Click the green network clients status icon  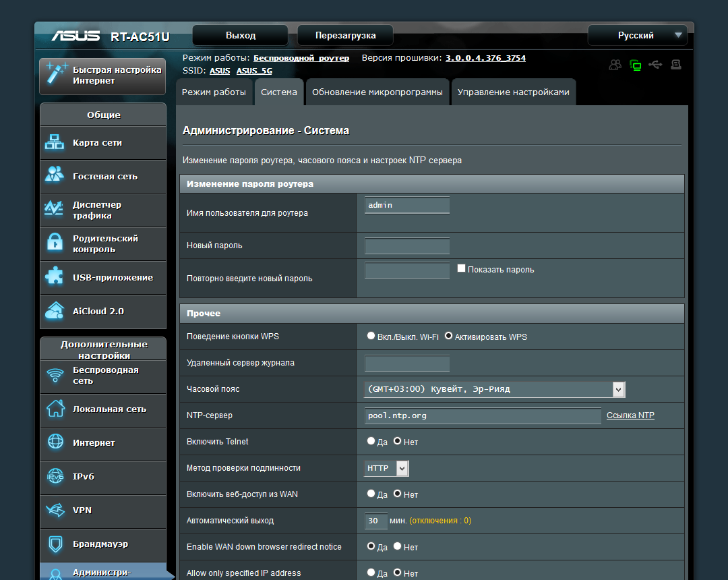[x=635, y=65]
